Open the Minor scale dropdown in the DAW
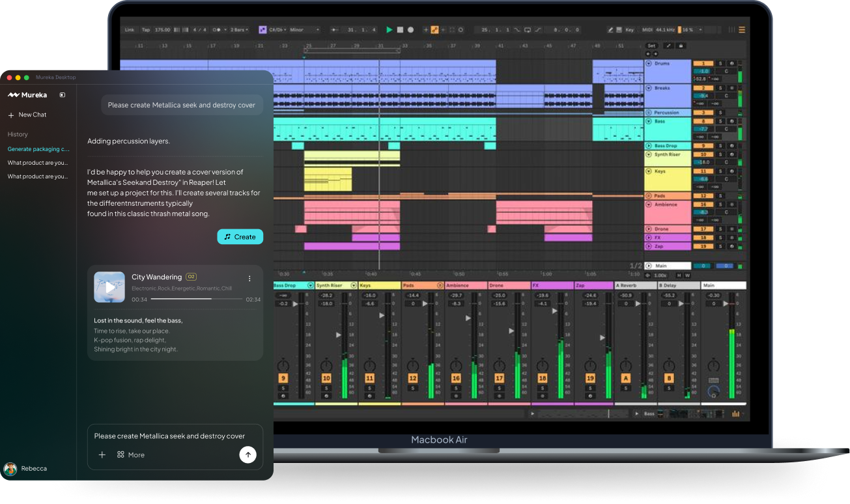This screenshot has width=850, height=504. (x=305, y=30)
